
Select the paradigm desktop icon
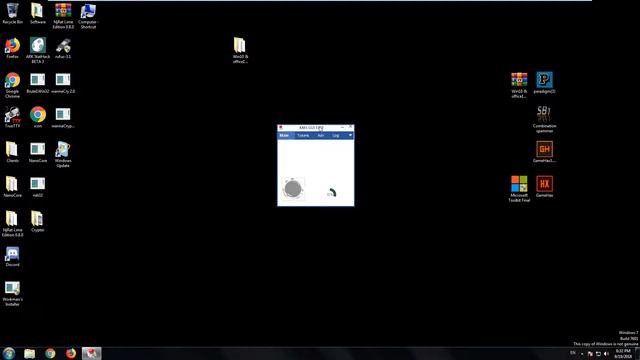(x=544, y=83)
